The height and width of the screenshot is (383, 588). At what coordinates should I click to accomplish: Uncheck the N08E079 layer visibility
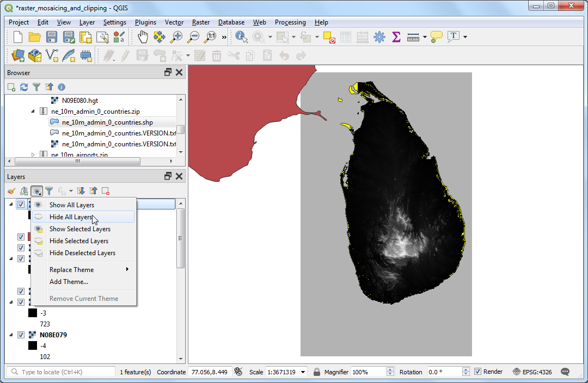tap(21, 335)
